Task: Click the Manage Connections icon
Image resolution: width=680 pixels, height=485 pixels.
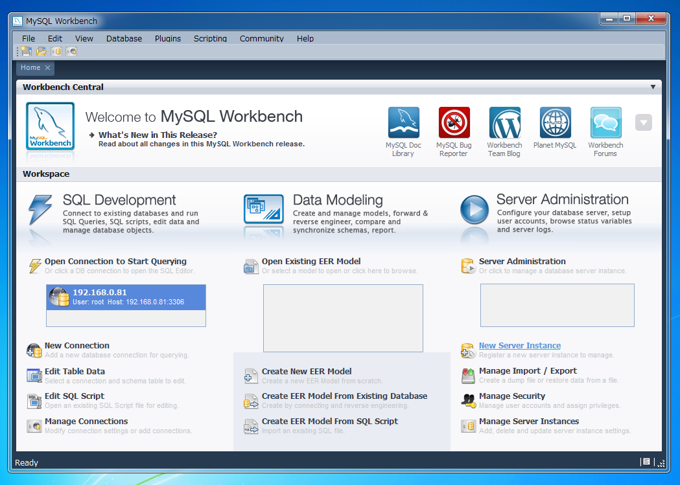Action: click(x=34, y=426)
